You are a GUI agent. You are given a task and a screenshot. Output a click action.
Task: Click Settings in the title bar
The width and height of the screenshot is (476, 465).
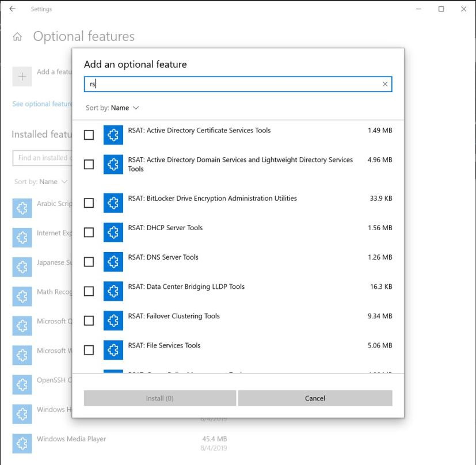[x=41, y=9]
